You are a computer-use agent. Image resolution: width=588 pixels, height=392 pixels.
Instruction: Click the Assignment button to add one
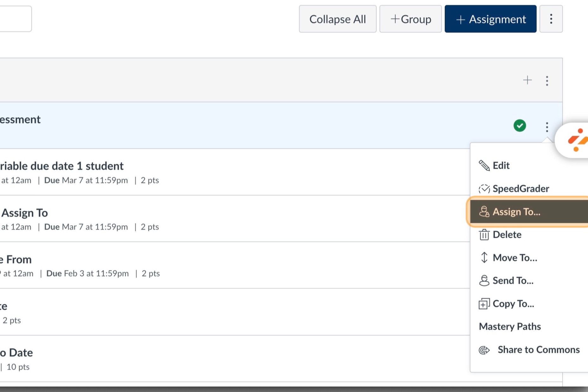click(x=490, y=19)
